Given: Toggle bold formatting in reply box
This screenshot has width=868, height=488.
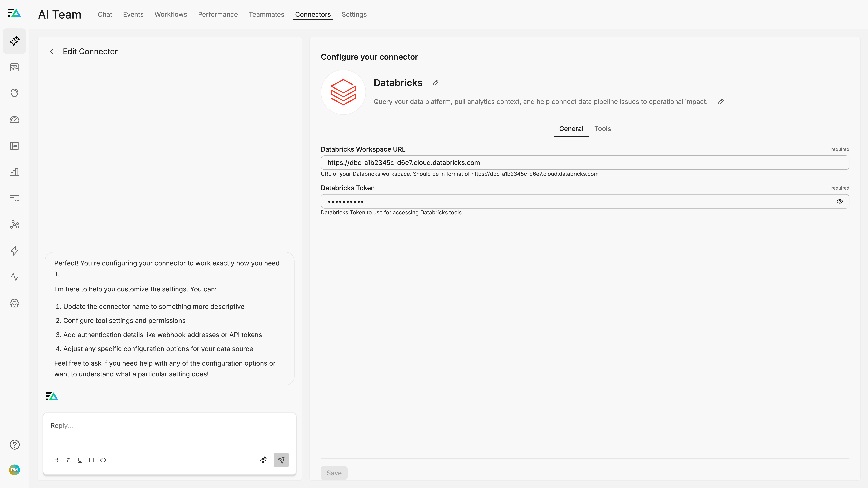Looking at the screenshot, I should pyautogui.click(x=56, y=460).
